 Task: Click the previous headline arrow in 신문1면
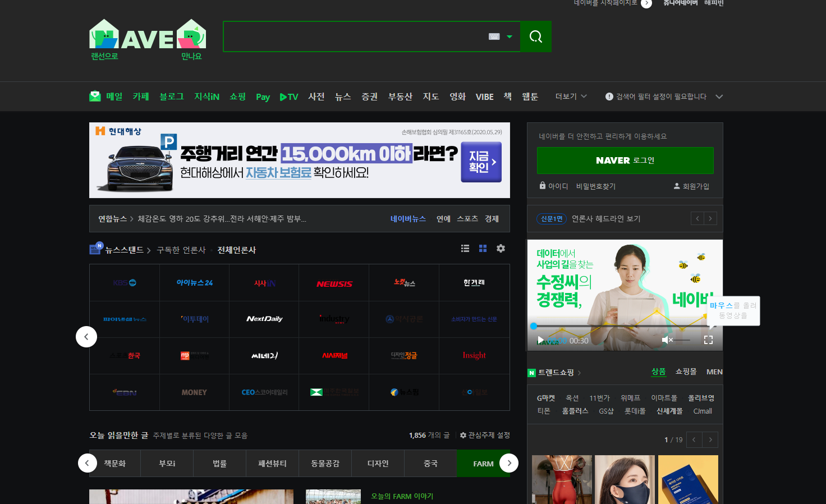pyautogui.click(x=697, y=218)
